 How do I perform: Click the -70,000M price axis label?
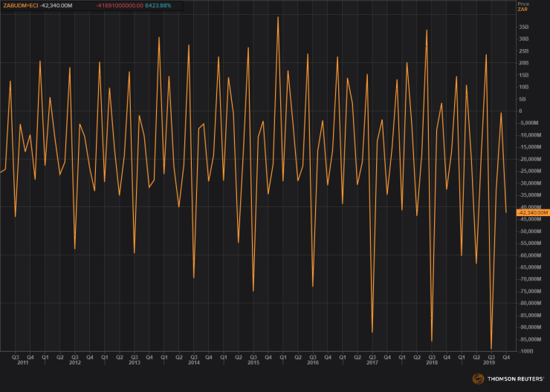(530, 279)
